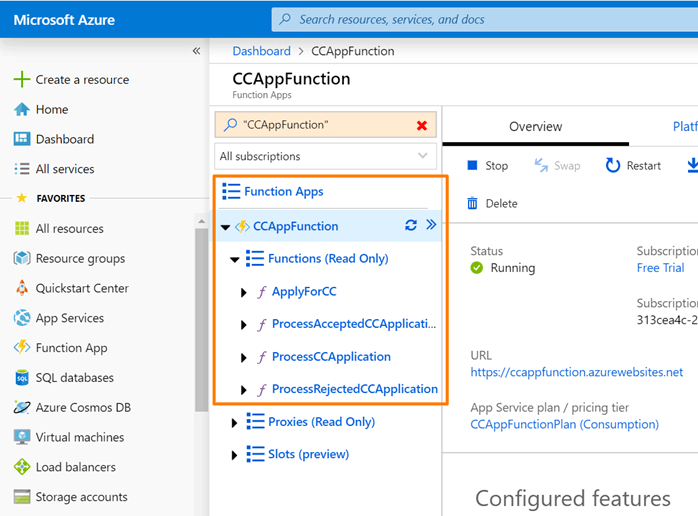Image resolution: width=698 pixels, height=516 pixels.
Task: Click the Dashboard breadcrumb link
Action: 261,51
